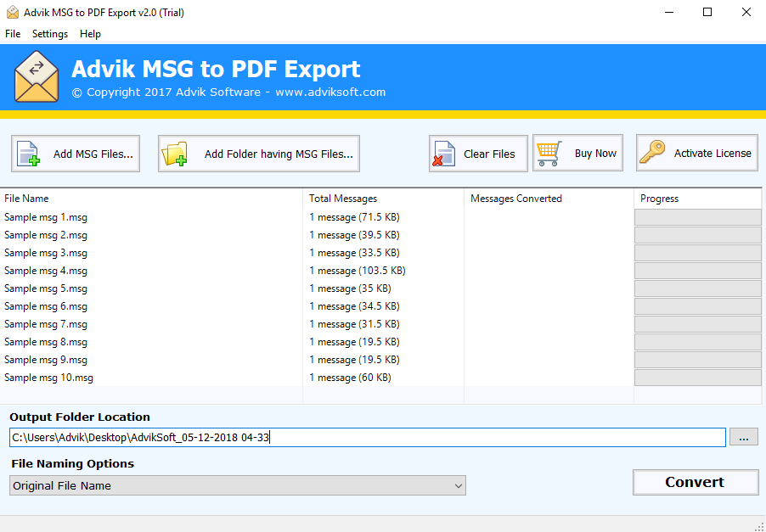The width and height of the screenshot is (766, 532).
Task: Open the Help menu
Action: coord(90,34)
